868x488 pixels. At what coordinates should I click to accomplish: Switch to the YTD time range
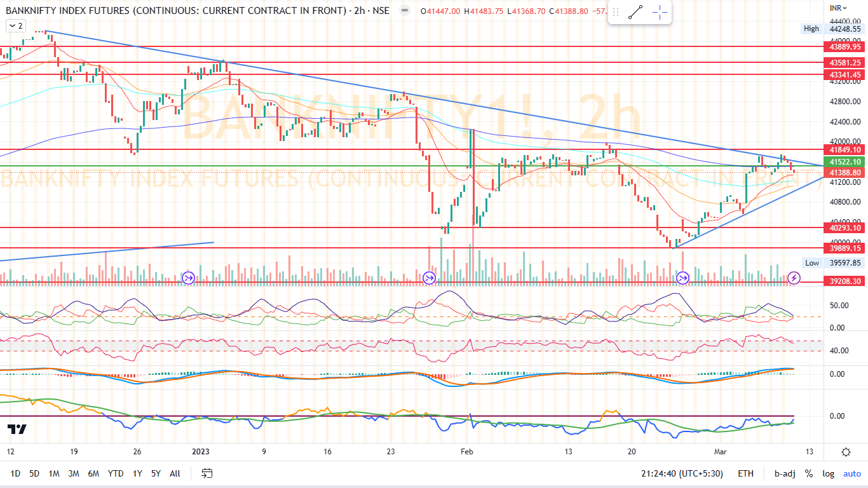point(116,473)
